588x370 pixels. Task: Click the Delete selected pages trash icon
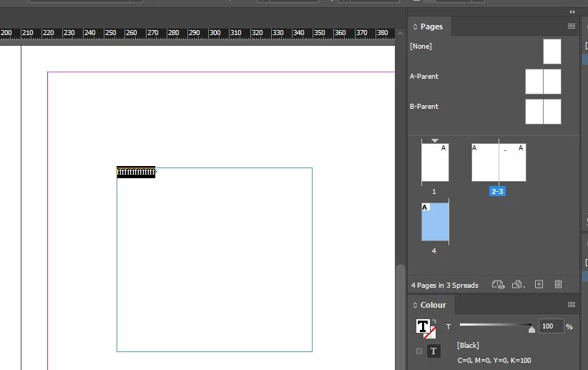558,284
